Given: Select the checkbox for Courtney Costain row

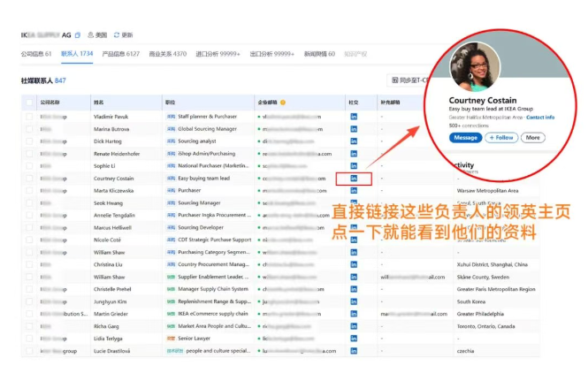Looking at the screenshot, I should click(x=29, y=178).
